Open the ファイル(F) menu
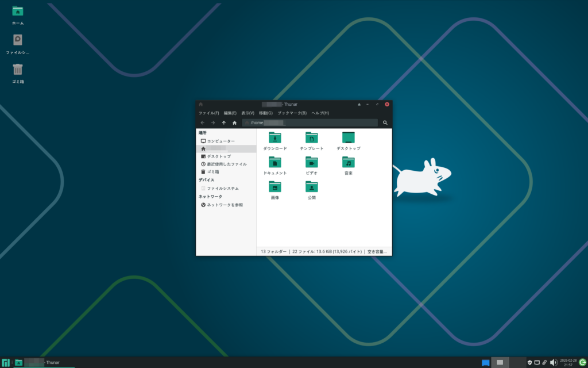This screenshot has height=368, width=588. click(209, 113)
